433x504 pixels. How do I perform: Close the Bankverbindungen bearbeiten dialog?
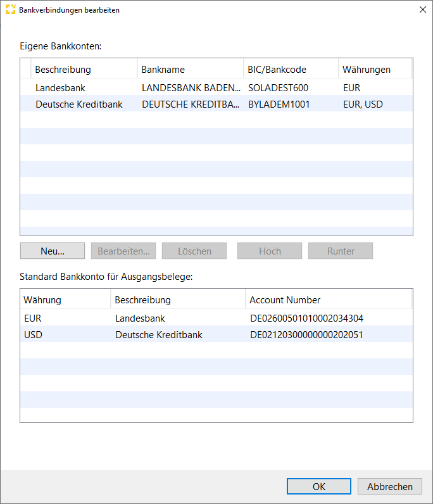tap(423, 9)
